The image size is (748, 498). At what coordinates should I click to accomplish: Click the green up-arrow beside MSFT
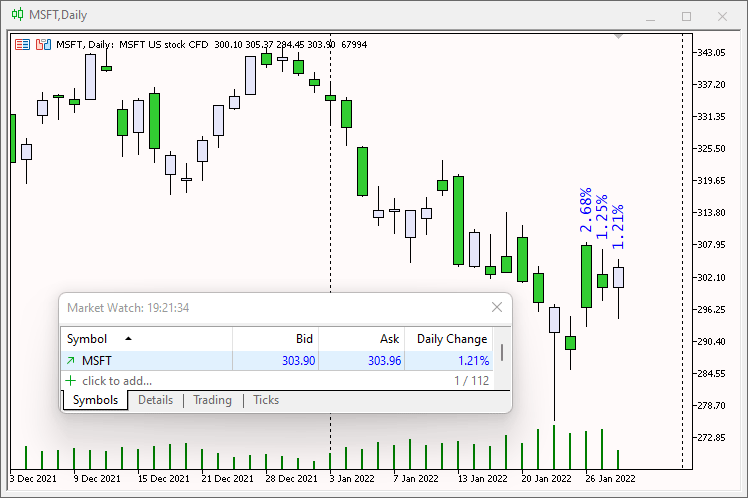pos(70,361)
